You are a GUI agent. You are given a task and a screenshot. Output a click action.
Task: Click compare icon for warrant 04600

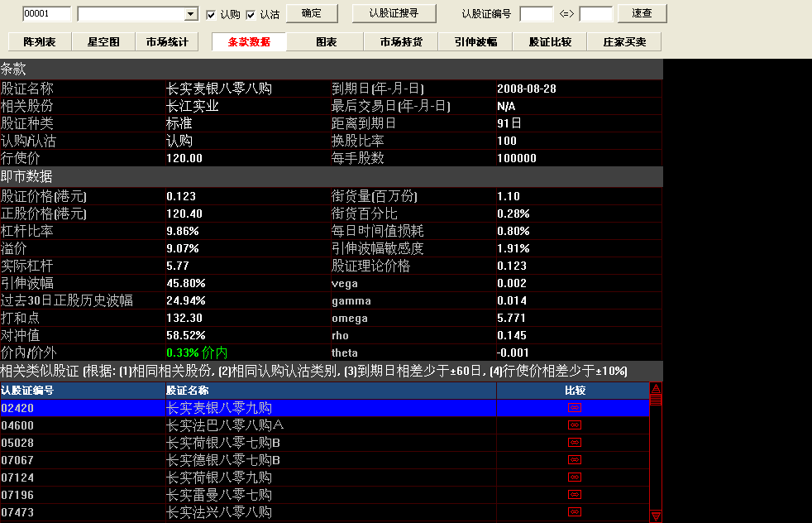point(575,425)
